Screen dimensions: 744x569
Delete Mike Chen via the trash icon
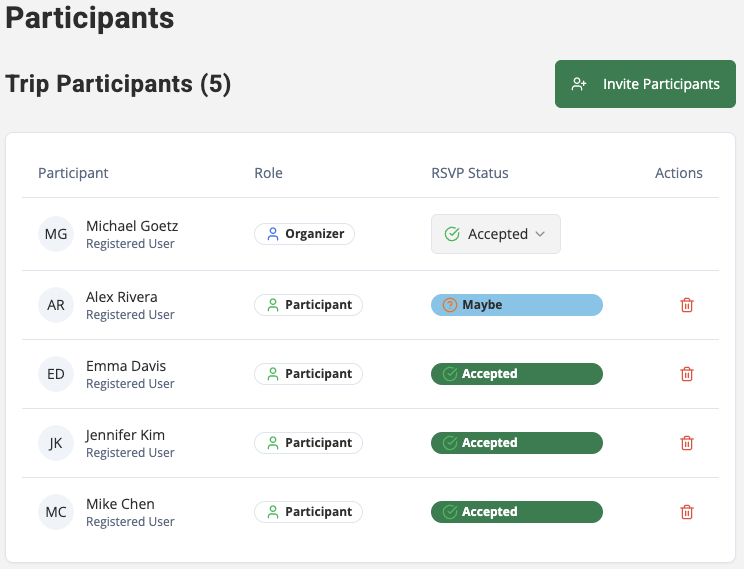pyautogui.click(x=687, y=512)
